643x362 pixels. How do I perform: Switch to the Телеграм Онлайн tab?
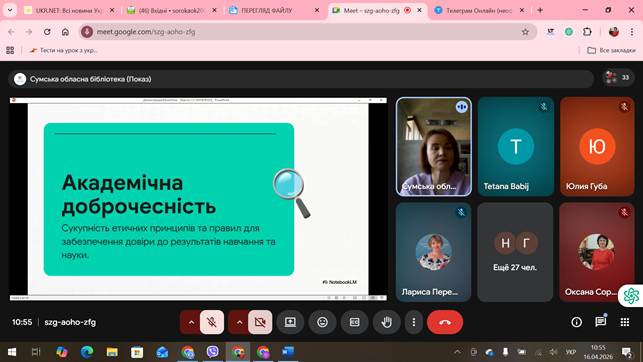point(478,11)
